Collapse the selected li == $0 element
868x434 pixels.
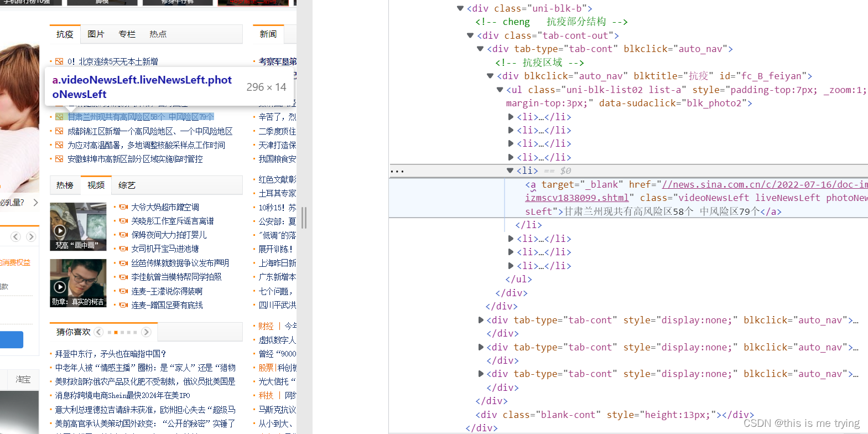pos(510,170)
